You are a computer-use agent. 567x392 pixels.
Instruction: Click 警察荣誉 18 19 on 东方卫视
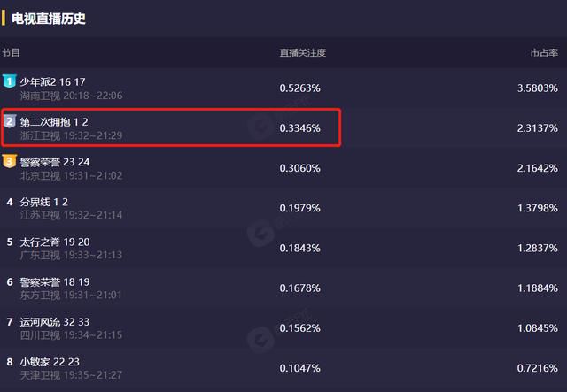pyautogui.click(x=55, y=282)
